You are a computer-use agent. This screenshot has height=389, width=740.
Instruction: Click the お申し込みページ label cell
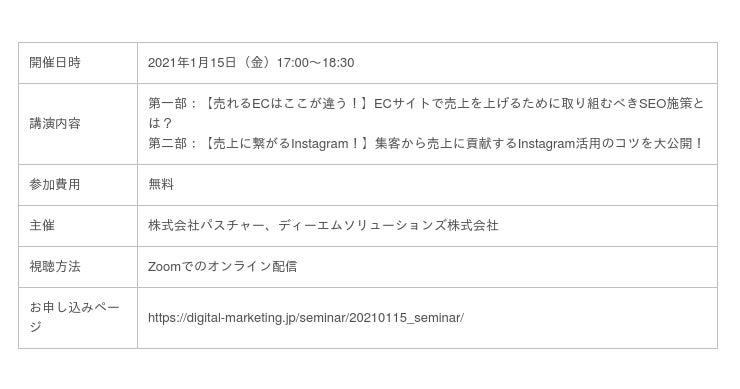[x=78, y=318]
